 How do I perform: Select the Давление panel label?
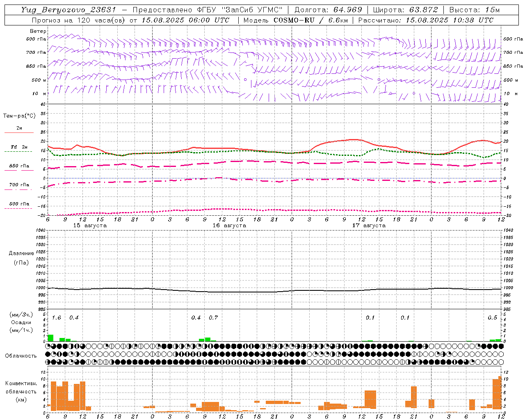(x=21, y=253)
